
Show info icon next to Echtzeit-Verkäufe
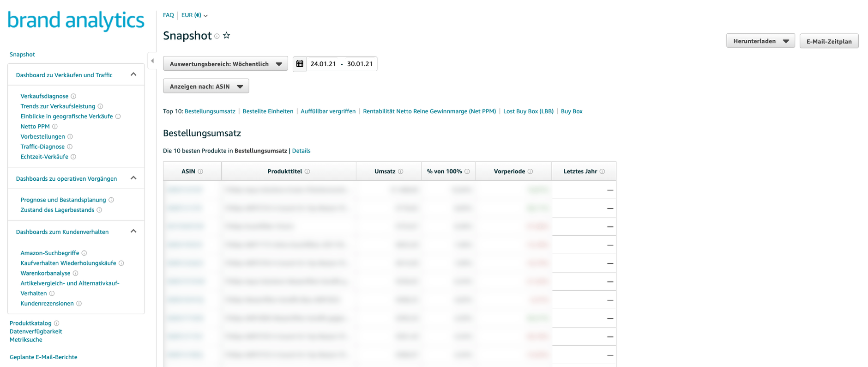point(73,157)
